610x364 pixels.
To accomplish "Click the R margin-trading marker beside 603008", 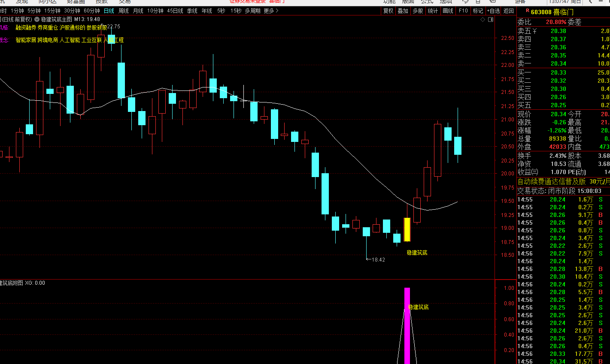I will pos(527,11).
